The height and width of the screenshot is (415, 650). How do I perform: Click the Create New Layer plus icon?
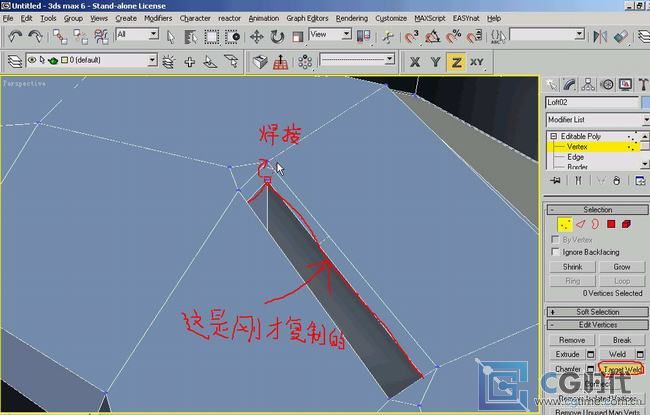189,62
